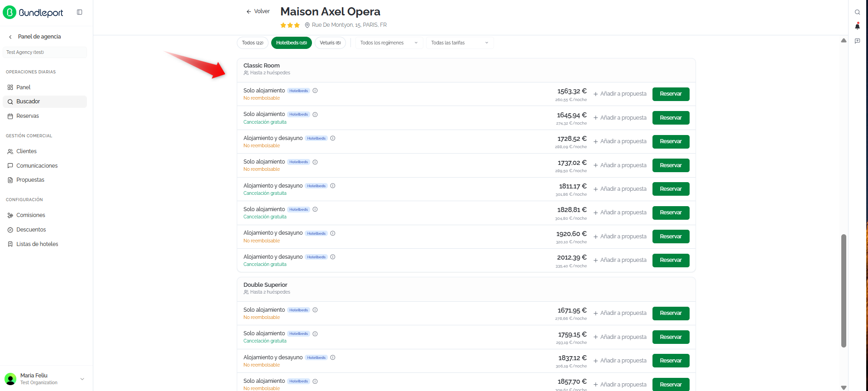Viewport: 868px width, 391px height.
Task: Open search icon in right rail
Action: 857,12
